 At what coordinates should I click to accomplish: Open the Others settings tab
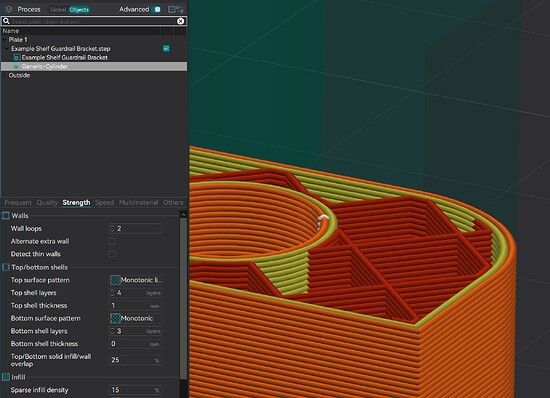173,203
